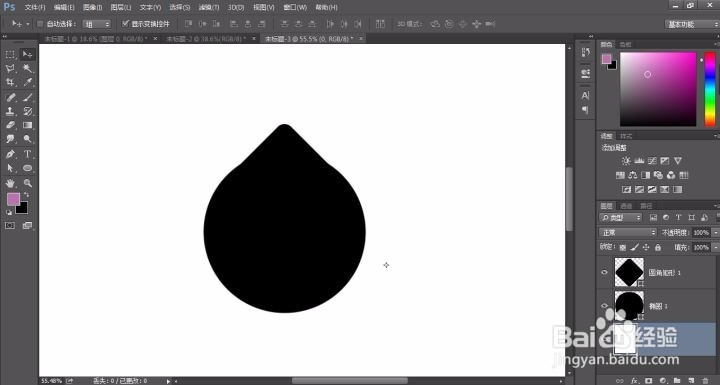Toggle Quick Mask mode
Screen dimensions: 720x385
click(x=10, y=226)
